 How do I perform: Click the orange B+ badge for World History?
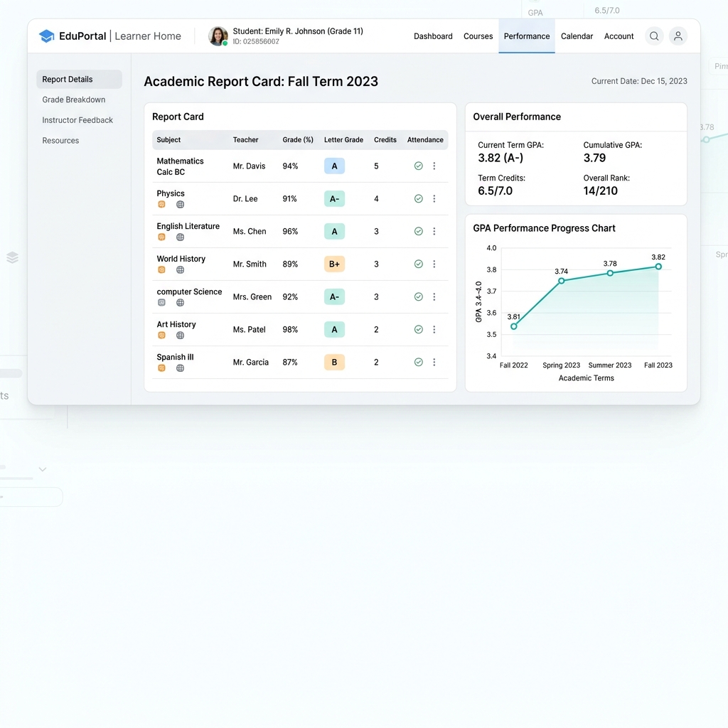coord(334,264)
